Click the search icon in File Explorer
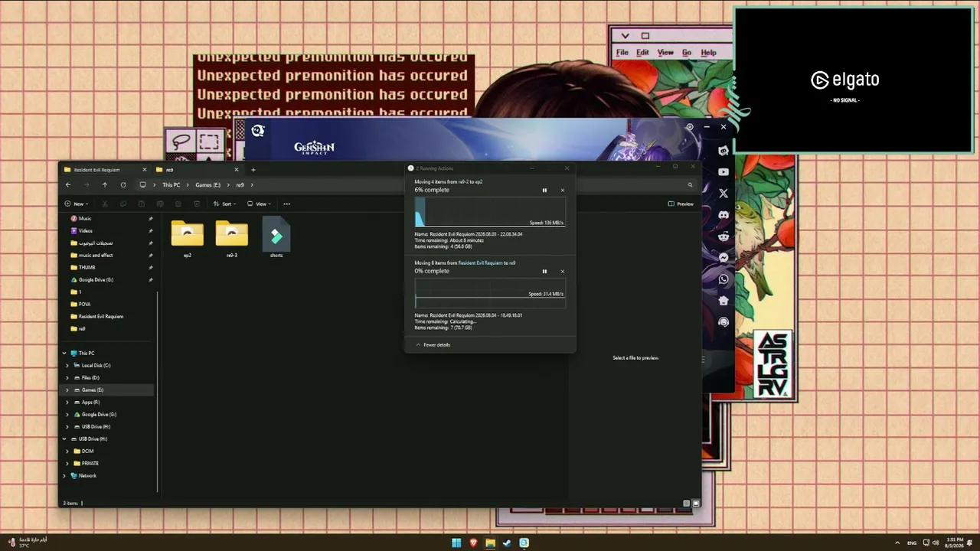This screenshot has width=980, height=551. [690, 184]
